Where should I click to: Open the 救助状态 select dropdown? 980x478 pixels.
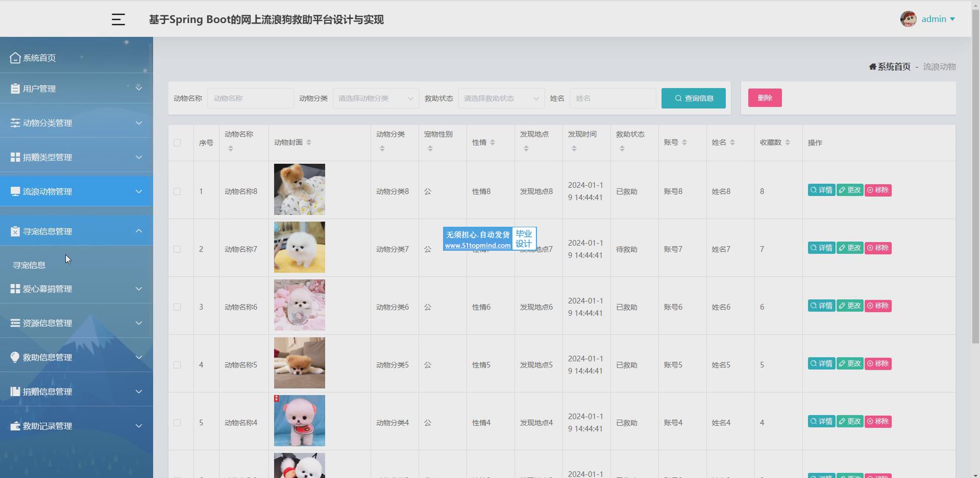click(x=501, y=98)
